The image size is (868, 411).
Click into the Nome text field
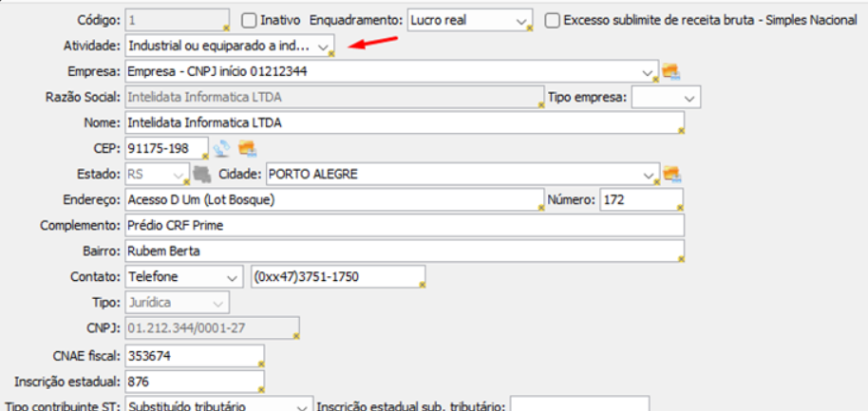click(404, 122)
